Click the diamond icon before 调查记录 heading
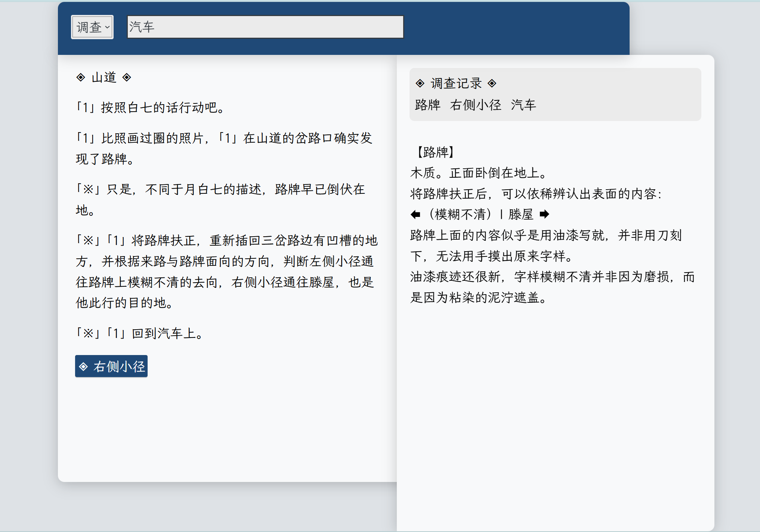This screenshot has height=532, width=760. click(420, 83)
